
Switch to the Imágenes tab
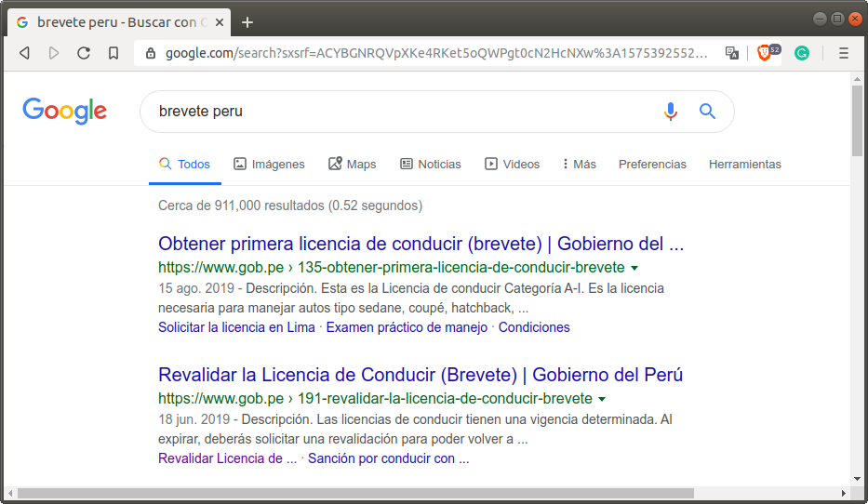269,165
